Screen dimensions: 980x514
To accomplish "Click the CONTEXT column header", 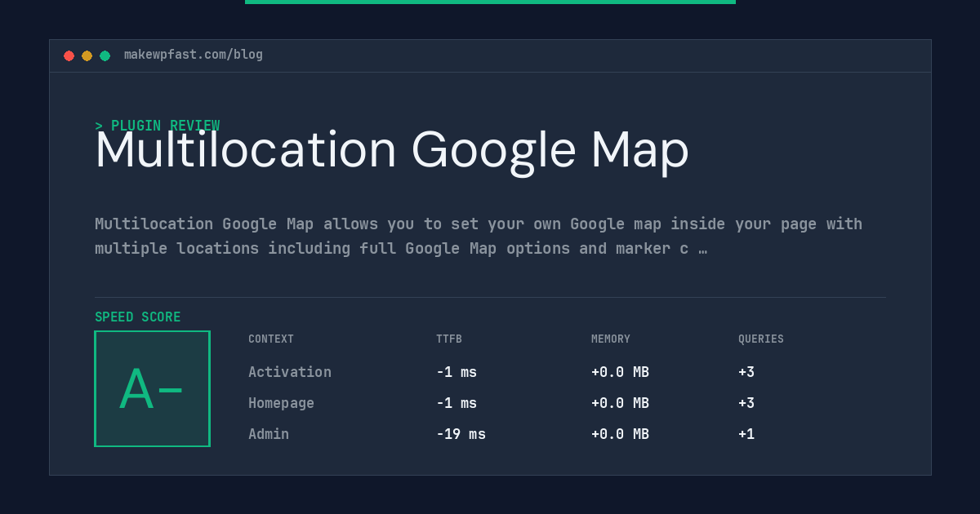I will point(271,339).
